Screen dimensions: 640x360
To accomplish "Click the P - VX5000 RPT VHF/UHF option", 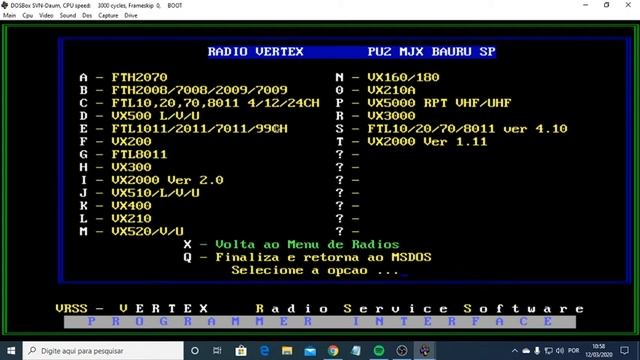I will pyautogui.click(x=423, y=103).
